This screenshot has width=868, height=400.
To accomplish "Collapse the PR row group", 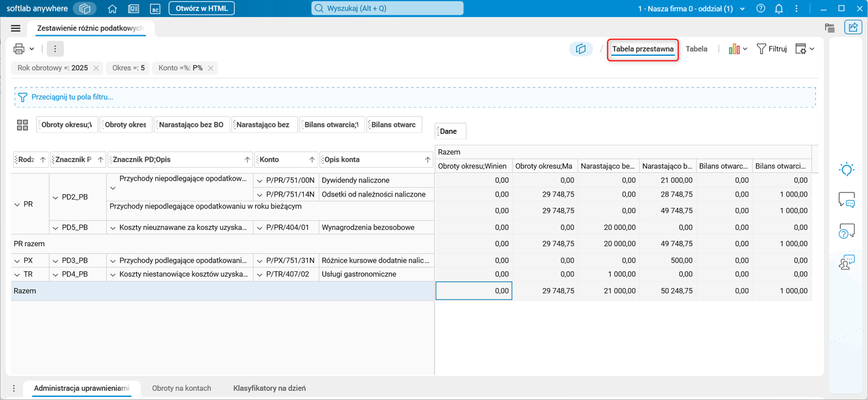I will [17, 205].
